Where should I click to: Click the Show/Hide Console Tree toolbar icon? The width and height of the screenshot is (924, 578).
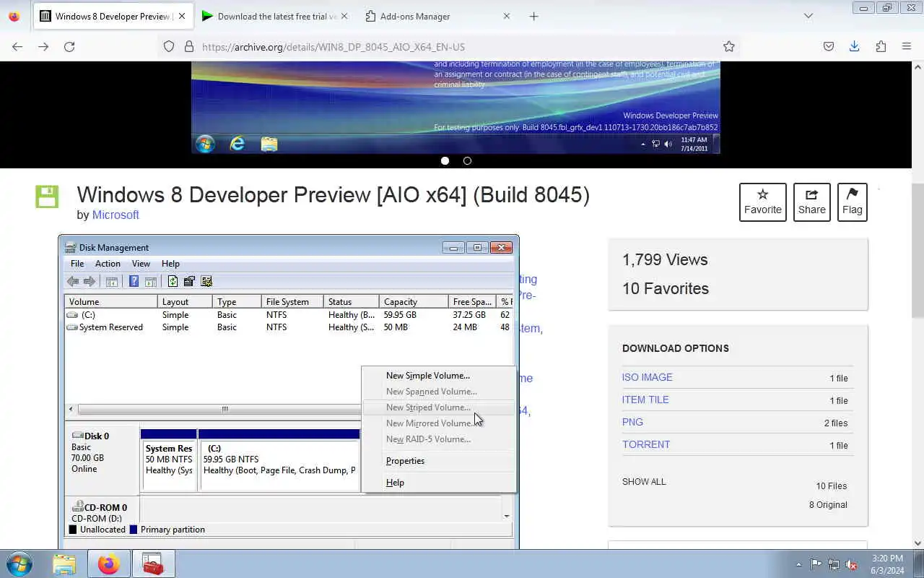tap(112, 281)
